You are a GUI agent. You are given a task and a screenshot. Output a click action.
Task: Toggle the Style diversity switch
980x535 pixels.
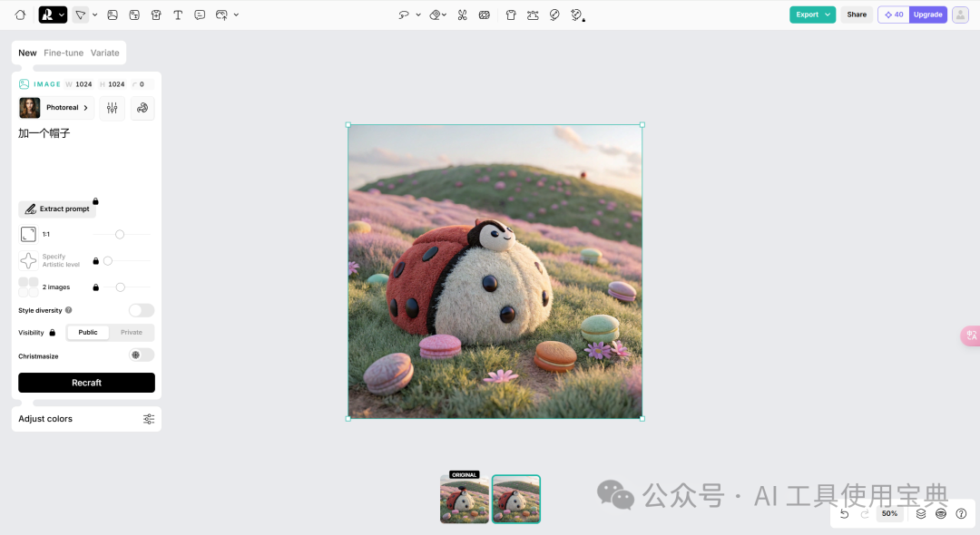142,310
